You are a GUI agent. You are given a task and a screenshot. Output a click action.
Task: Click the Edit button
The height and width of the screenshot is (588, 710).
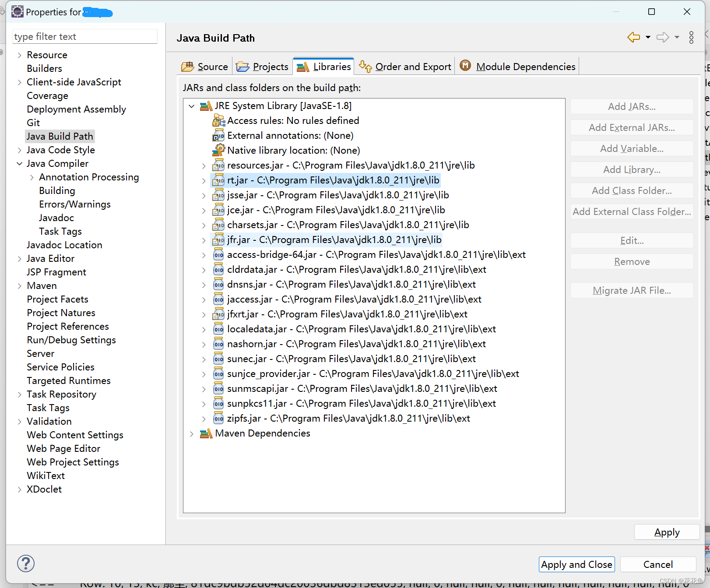pos(632,240)
